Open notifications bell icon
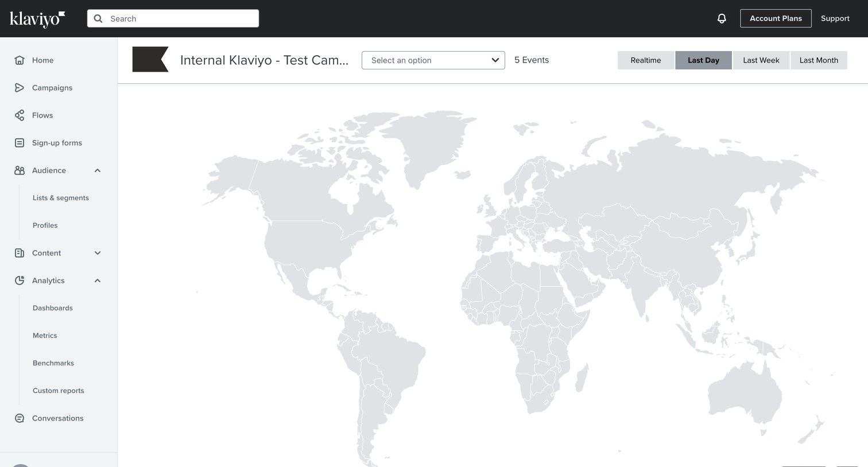Screen dimensions: 868x467 tap(722, 18)
